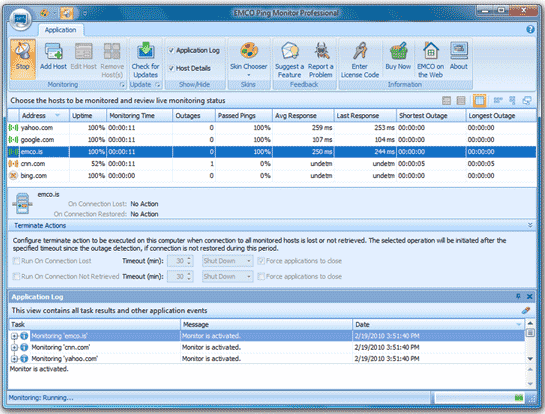
Task: Click the second gray layout icon above table
Action: (461, 101)
